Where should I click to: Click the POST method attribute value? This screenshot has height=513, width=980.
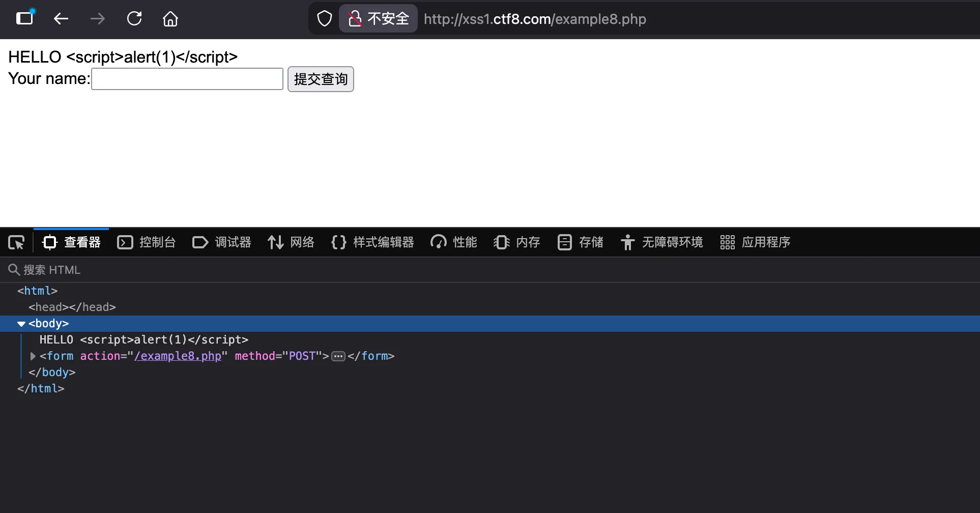[x=302, y=356]
